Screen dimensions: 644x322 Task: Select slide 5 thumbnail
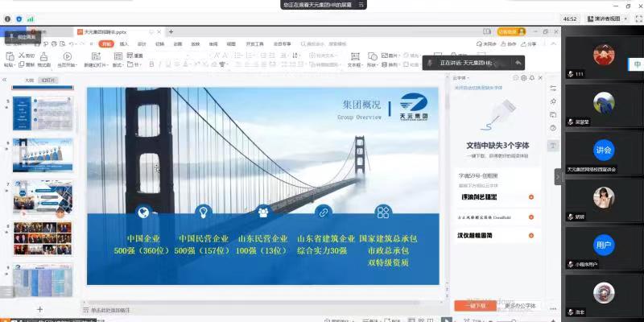click(43, 114)
